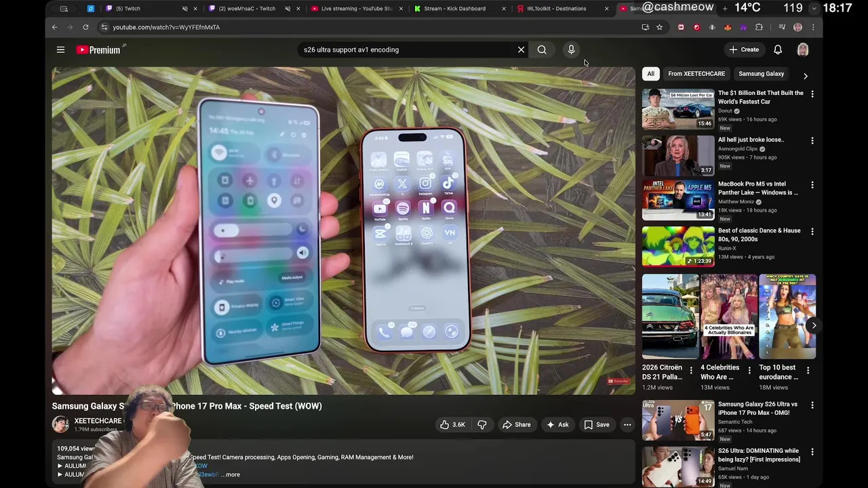Advance the Shorts shelf with next arrow

coord(814,325)
